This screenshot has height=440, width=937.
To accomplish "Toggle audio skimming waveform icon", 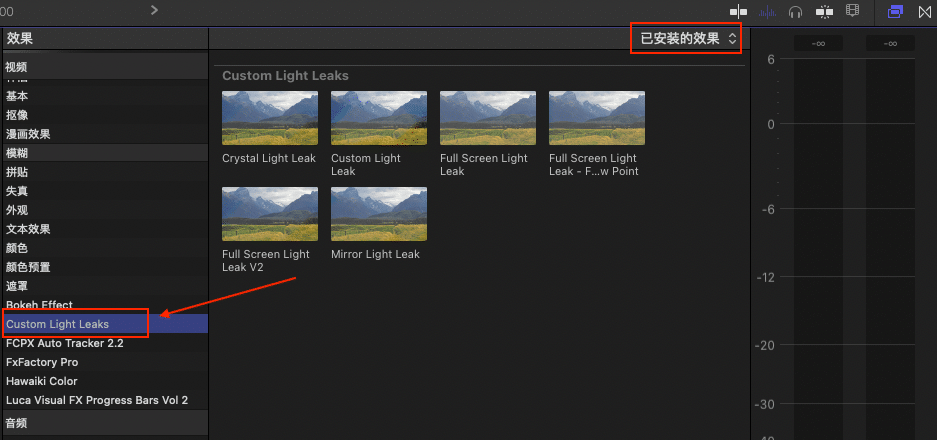I will pyautogui.click(x=767, y=11).
